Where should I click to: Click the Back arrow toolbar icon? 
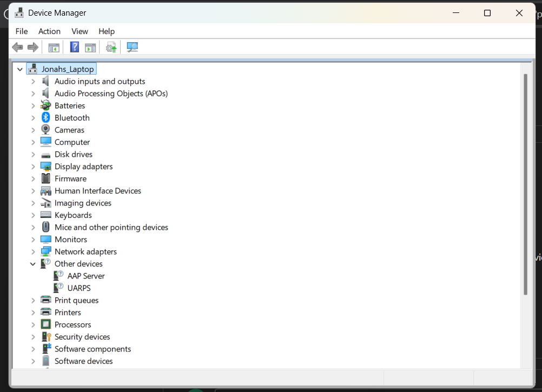click(x=17, y=47)
